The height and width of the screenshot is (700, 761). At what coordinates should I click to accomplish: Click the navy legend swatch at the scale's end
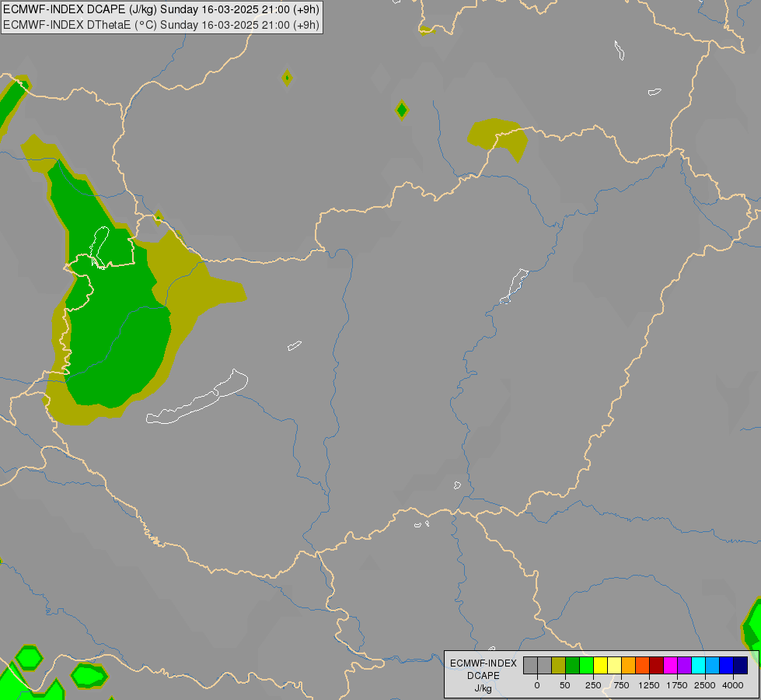click(741, 666)
